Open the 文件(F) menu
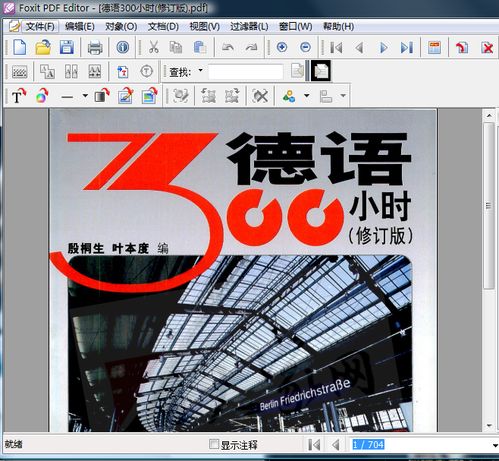The image size is (499, 461). tap(40, 26)
